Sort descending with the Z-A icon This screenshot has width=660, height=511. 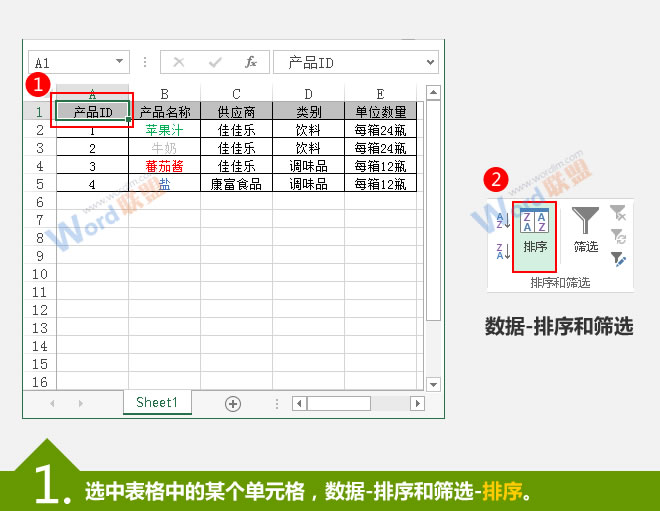click(x=502, y=251)
